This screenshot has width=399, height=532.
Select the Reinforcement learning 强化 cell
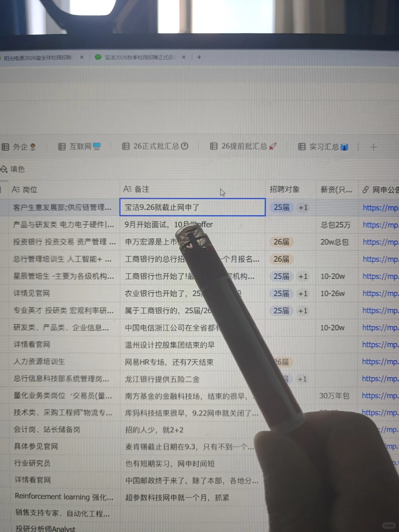click(64, 497)
